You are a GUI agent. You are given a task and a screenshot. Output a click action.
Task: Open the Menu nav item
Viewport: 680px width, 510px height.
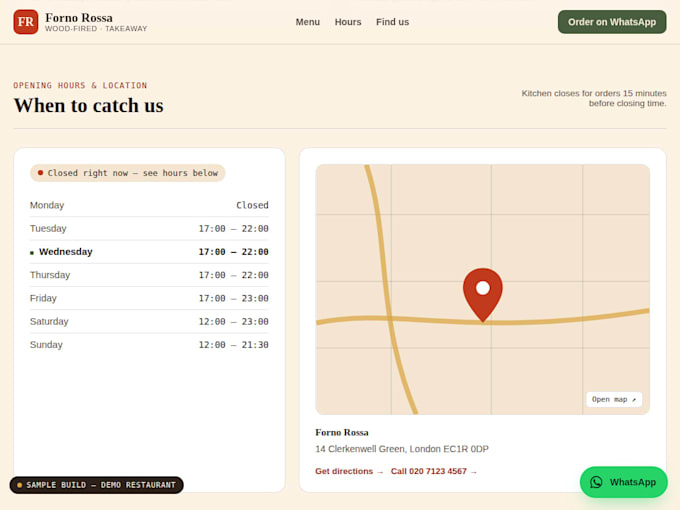point(307,22)
